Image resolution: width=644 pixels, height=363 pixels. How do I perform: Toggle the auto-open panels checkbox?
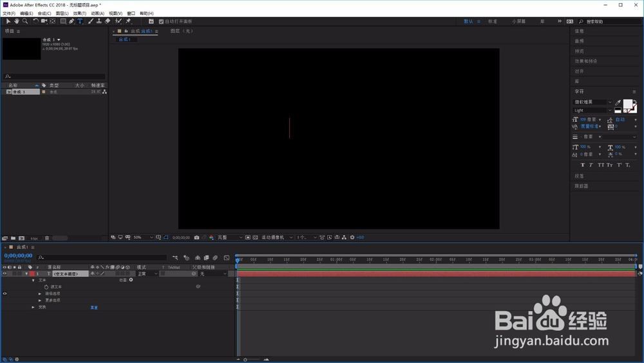pyautogui.click(x=161, y=21)
